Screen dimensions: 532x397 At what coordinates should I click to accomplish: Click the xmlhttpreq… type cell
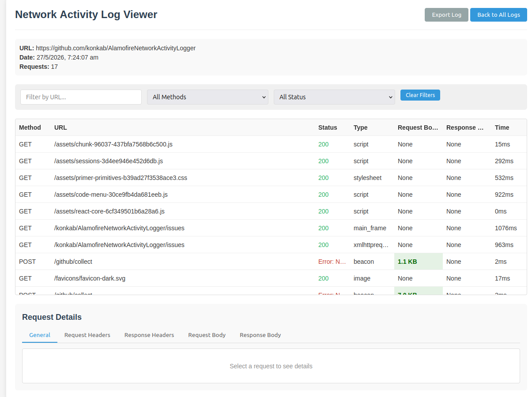point(371,245)
